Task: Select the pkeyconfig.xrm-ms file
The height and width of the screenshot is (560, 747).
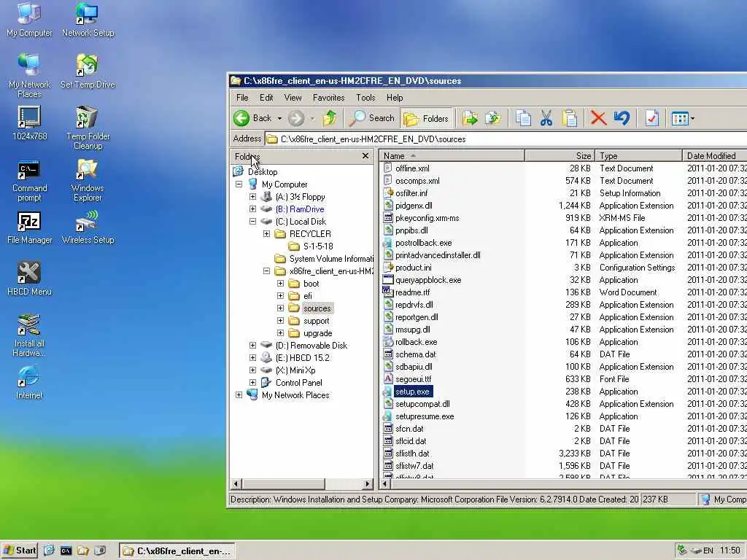Action: tap(427, 218)
